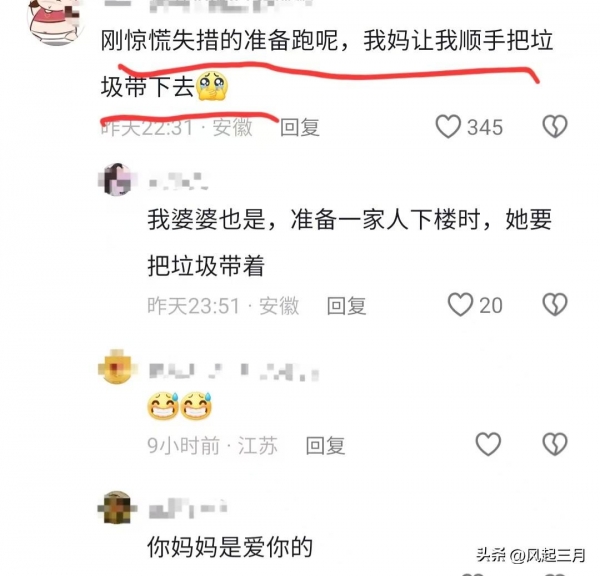Dislike the laughing emoji comment from 江苏

click(x=555, y=444)
